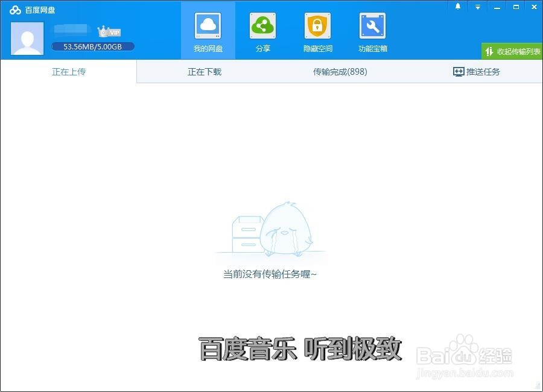543x392 pixels.
Task: Open the 隐藏空间 lock shield icon
Action: pyautogui.click(x=317, y=26)
